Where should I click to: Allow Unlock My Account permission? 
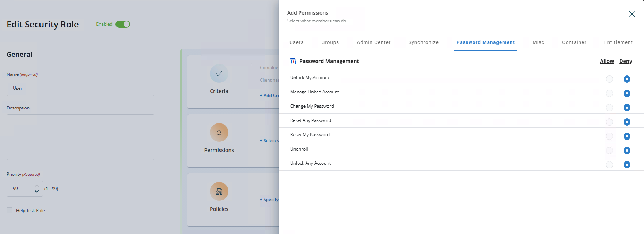click(x=609, y=79)
